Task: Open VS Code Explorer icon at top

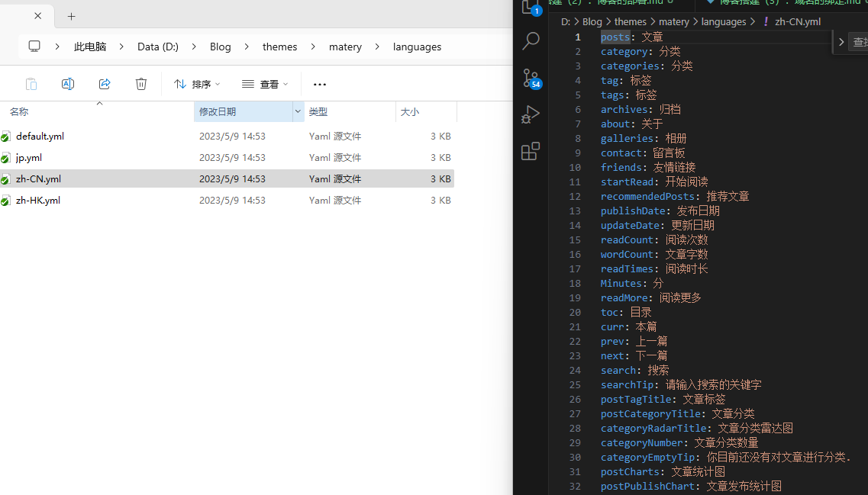Action: click(x=531, y=8)
